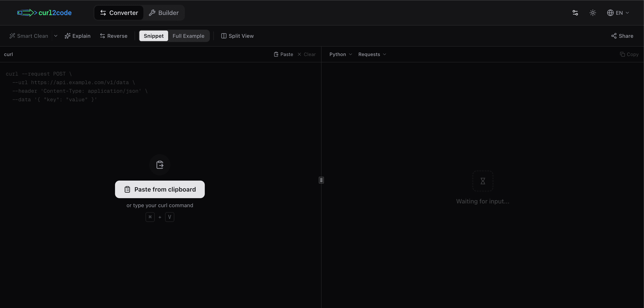Click the clipboard paste icon above the hint text
Viewport: 644px width, 308px height.
[160, 165]
